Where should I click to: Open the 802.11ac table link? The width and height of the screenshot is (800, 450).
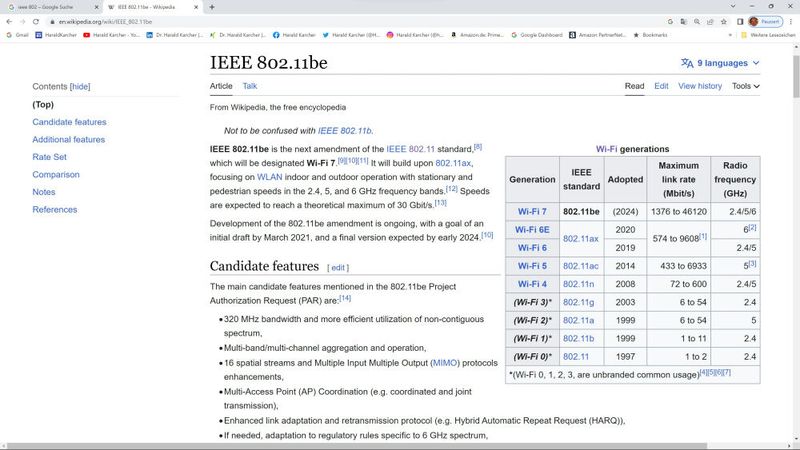click(x=581, y=266)
